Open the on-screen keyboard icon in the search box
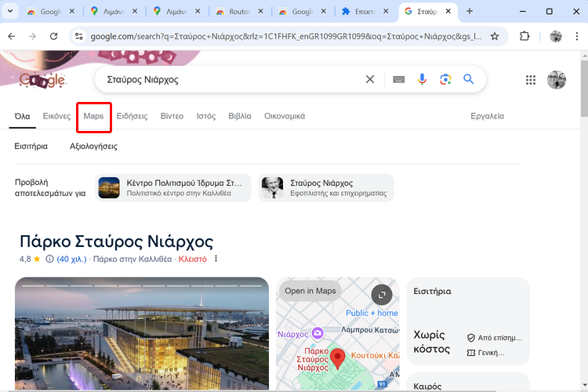The height and width of the screenshot is (392, 588). (398, 79)
